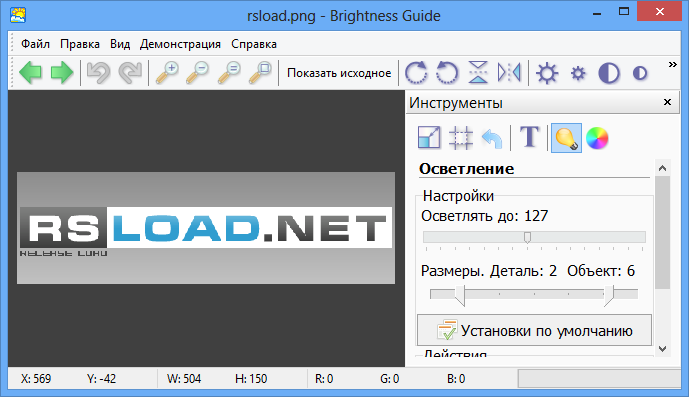
Task: Select the Crop tool in tools panel
Action: tap(461, 138)
